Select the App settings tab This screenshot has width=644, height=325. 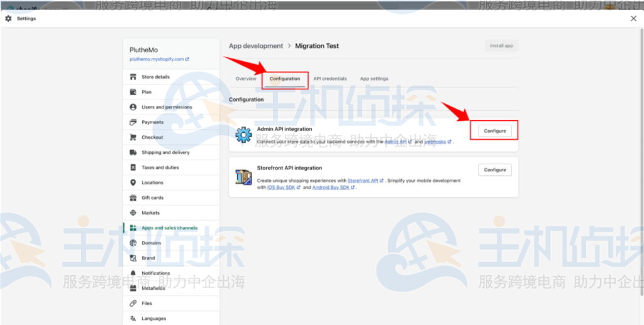[374, 79]
